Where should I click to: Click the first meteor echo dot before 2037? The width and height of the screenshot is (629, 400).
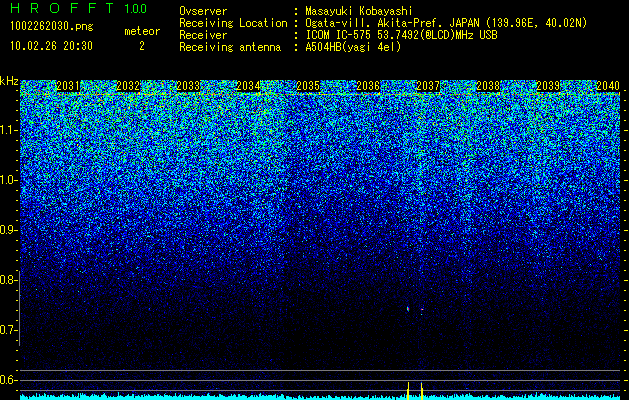point(408,309)
